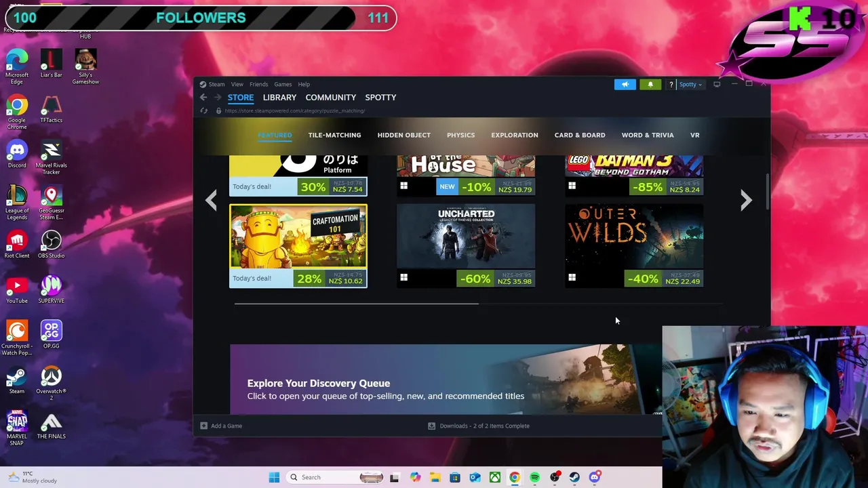Open Liar's Bar desktop shortcut
This screenshot has height=488, width=868.
point(51,63)
